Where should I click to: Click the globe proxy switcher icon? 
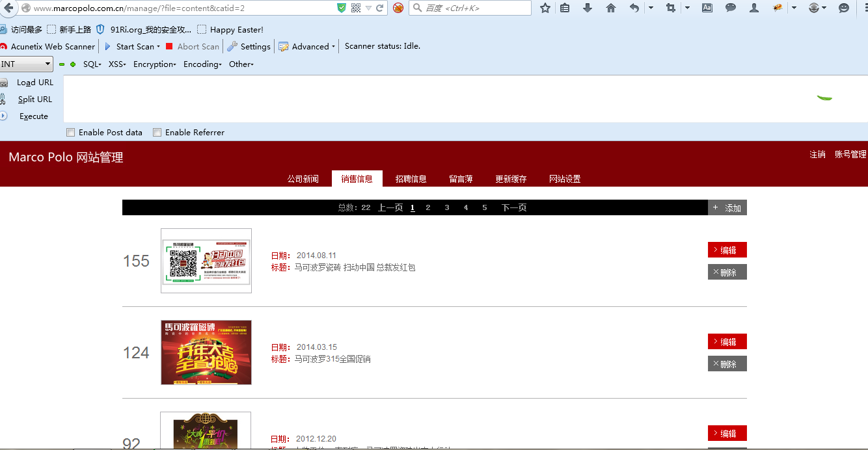(x=813, y=8)
